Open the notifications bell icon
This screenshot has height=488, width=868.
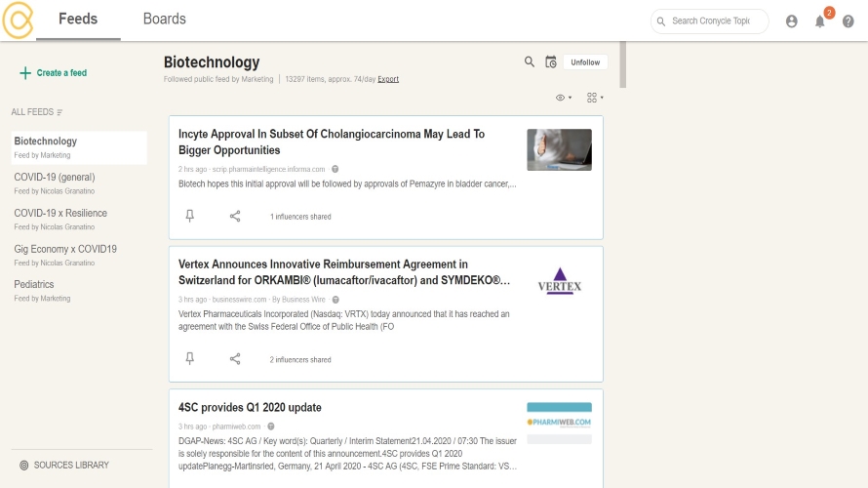[x=820, y=21]
